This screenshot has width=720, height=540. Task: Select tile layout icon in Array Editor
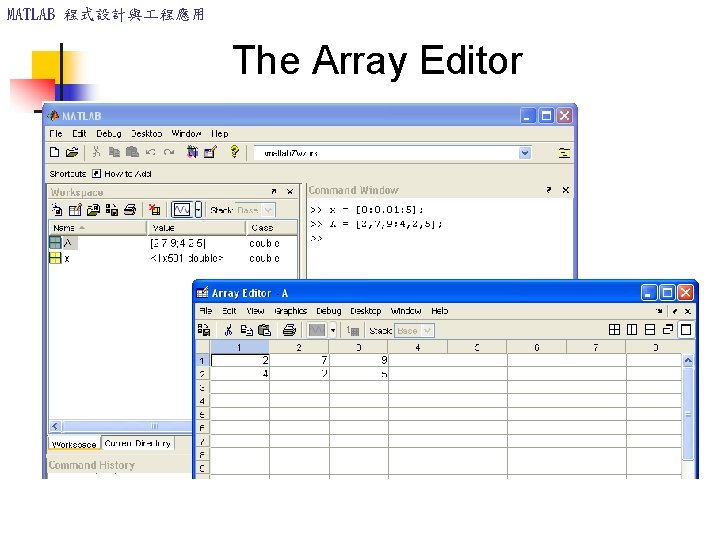click(614, 329)
